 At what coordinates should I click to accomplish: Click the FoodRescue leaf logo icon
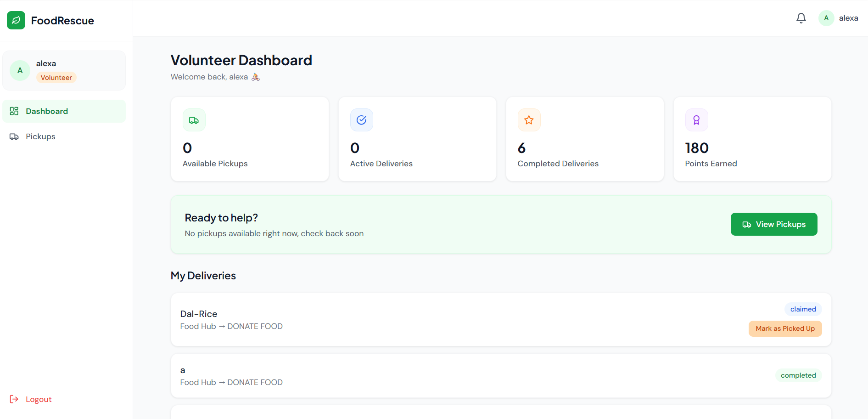click(16, 20)
